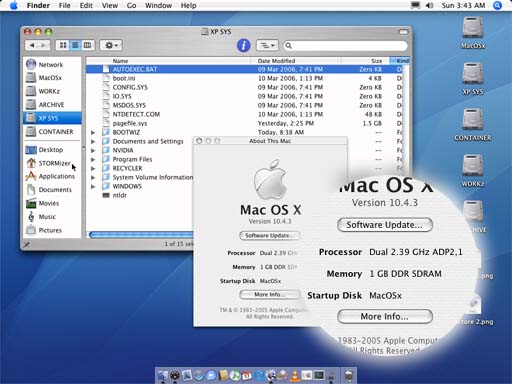The image size is (512, 384).
Task: Go forward in Finder window history
Action: pos(44,45)
